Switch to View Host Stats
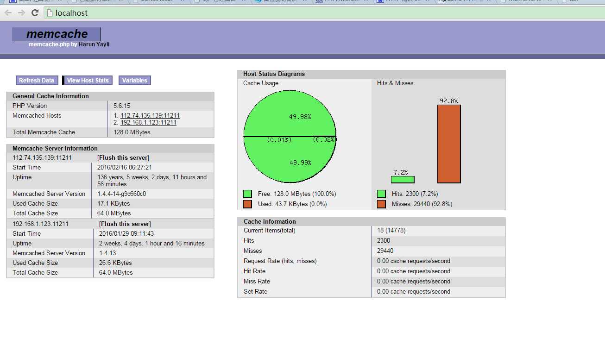 88,81
